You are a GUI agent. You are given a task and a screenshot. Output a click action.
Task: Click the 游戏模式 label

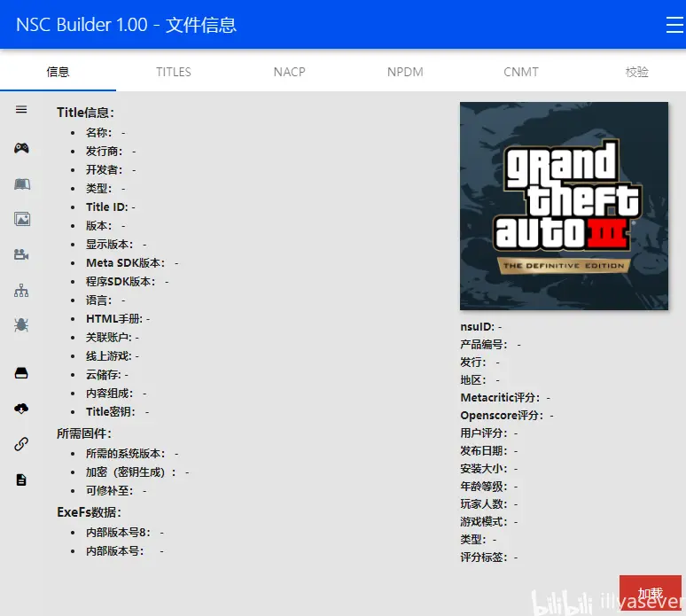[483, 521]
